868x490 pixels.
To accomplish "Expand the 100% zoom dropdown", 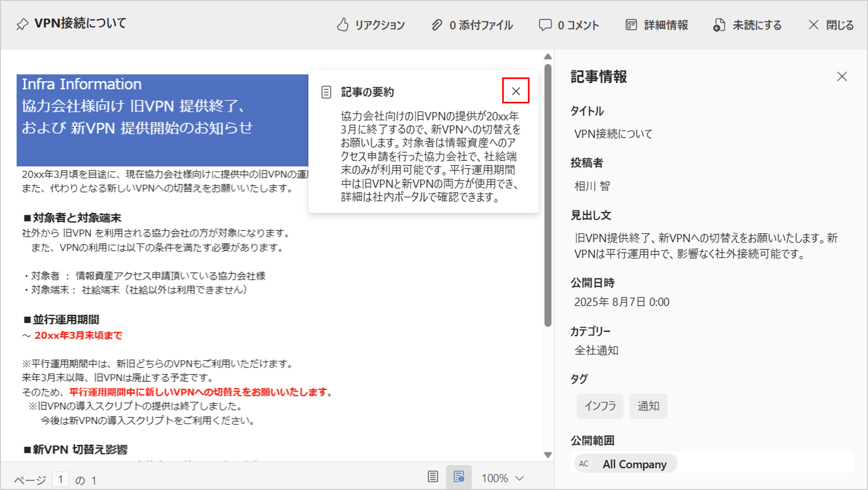I will click(x=495, y=478).
